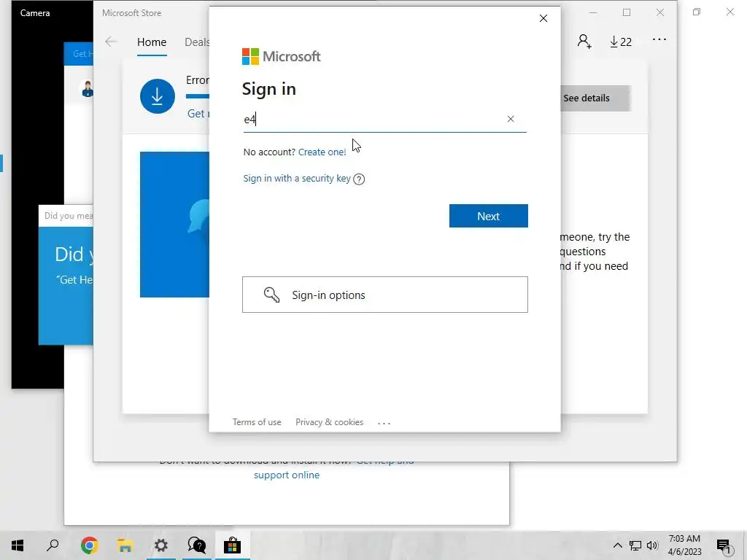Clear the sign-in email field text
The height and width of the screenshot is (560, 747).
[x=510, y=119]
